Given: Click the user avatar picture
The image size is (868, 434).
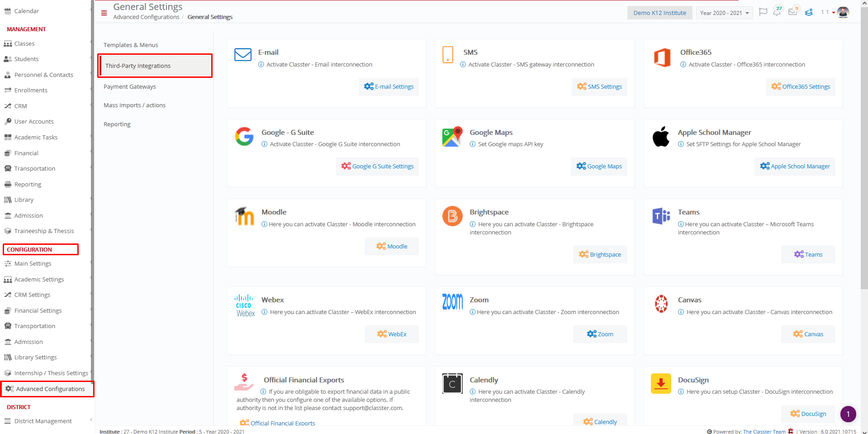Looking at the screenshot, I should tap(843, 12).
